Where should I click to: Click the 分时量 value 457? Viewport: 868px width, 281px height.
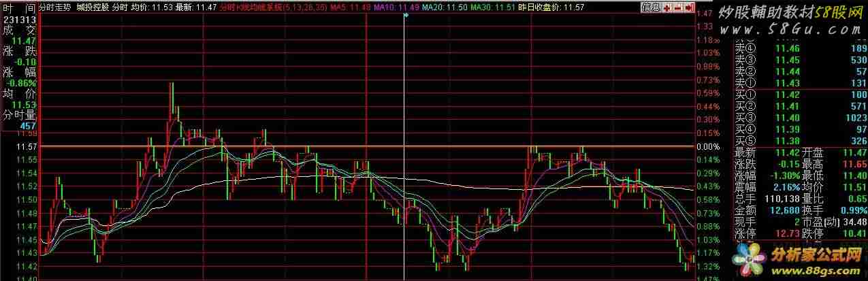pyautogui.click(x=28, y=126)
